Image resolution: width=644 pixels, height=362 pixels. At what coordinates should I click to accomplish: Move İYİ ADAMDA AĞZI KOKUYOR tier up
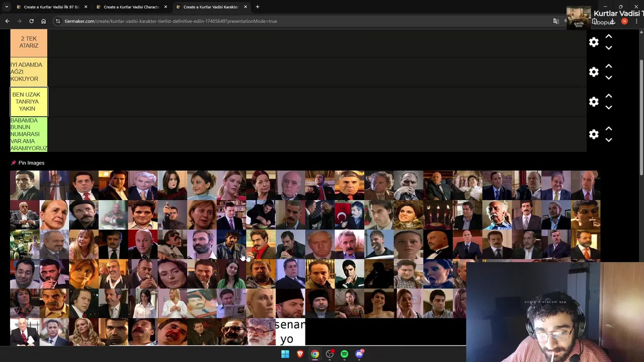pyautogui.click(x=609, y=66)
